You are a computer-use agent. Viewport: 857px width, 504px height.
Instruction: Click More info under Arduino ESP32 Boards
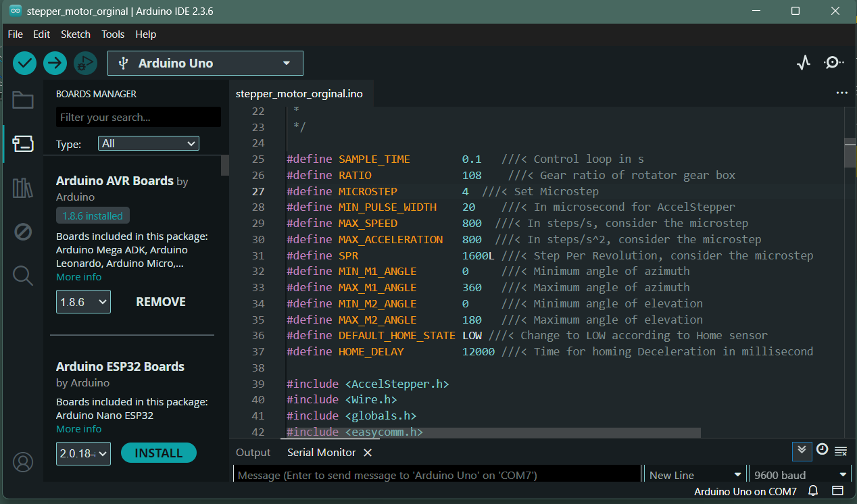click(x=78, y=429)
